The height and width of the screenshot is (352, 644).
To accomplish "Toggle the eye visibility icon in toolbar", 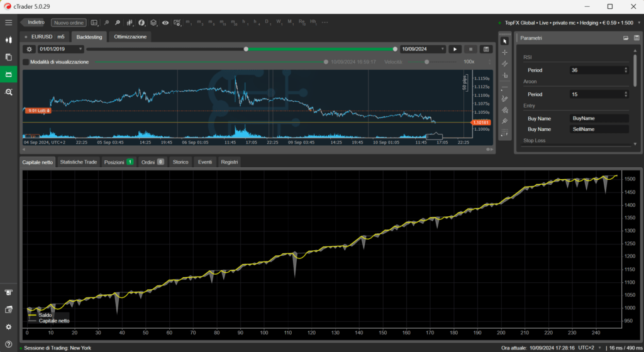I will [x=165, y=23].
